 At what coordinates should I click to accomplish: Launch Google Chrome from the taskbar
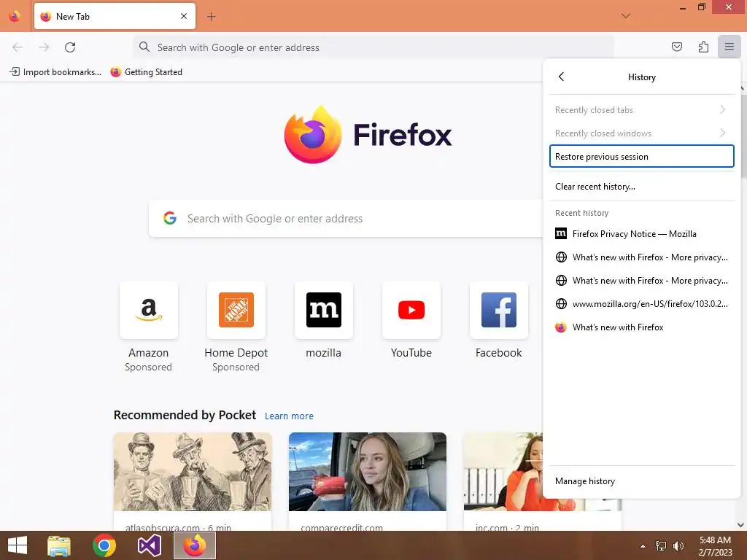pyautogui.click(x=104, y=545)
